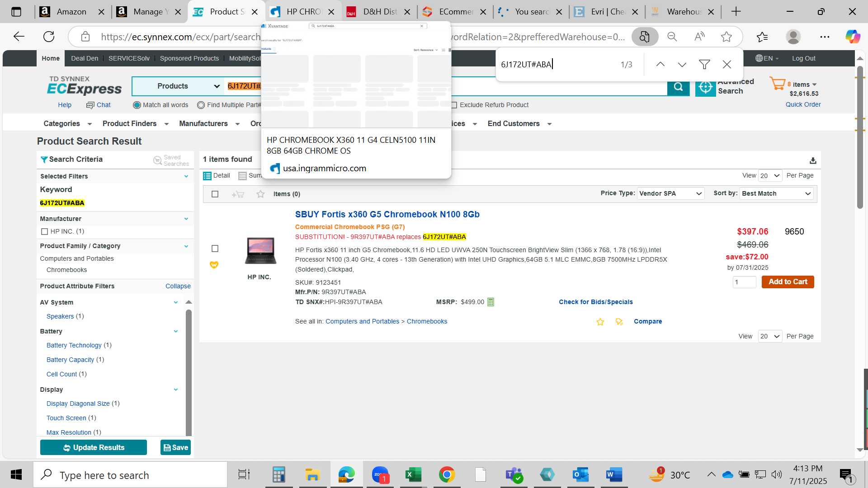Click the add-to-cart icon in Items toolbar
Image resolution: width=868 pixels, height=488 pixels.
tap(238, 194)
